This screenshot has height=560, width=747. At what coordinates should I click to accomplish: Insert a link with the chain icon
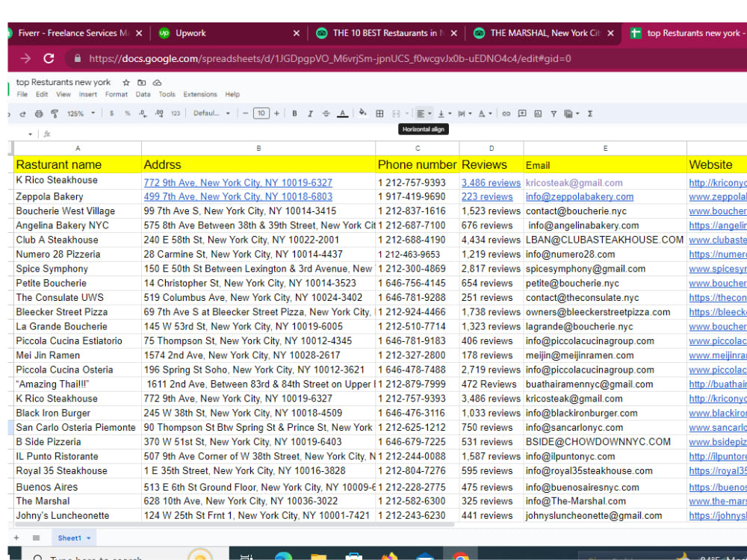[x=506, y=113]
